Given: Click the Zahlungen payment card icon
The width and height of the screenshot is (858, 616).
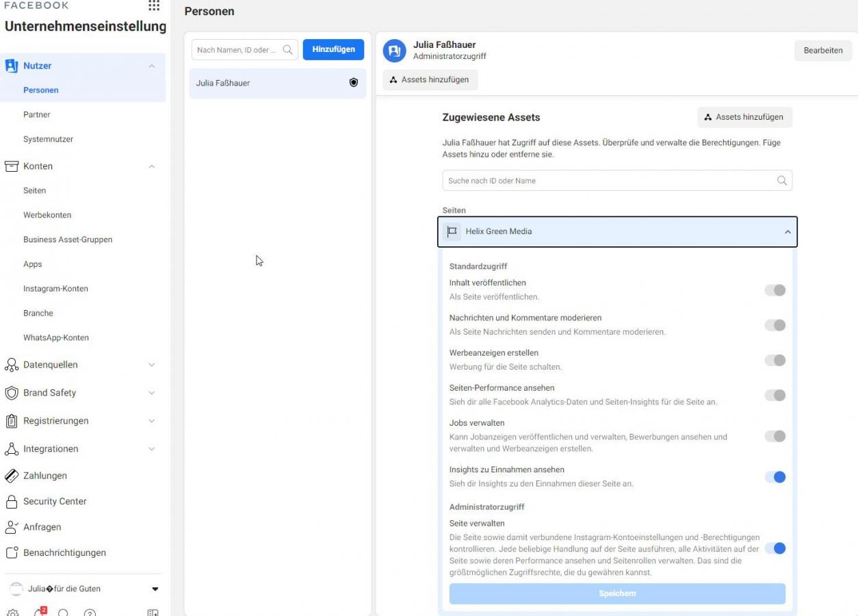Looking at the screenshot, I should pos(11,476).
